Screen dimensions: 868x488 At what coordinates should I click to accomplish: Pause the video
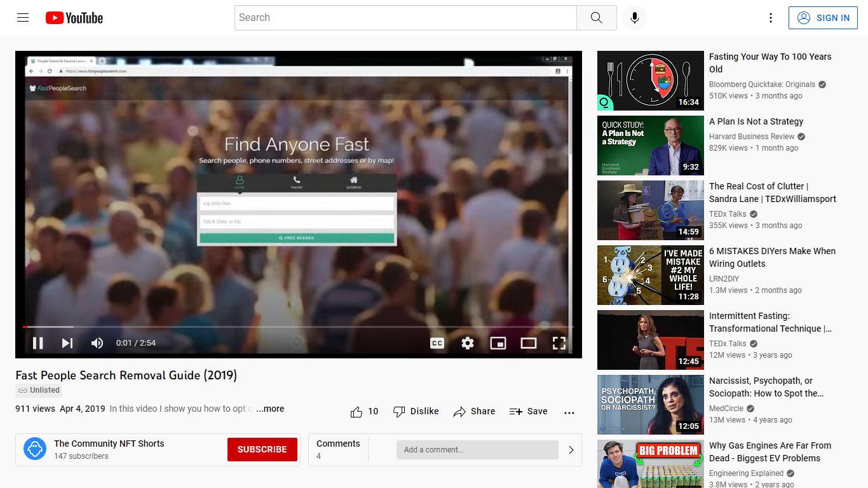coord(38,343)
